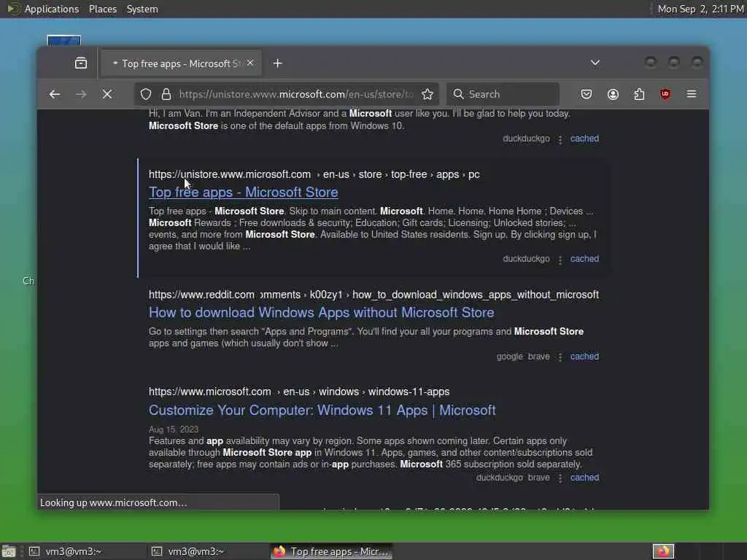Screen dimensions: 747x560
Task: Click the show desktop icon in bottom panel
Action: (x=9, y=552)
